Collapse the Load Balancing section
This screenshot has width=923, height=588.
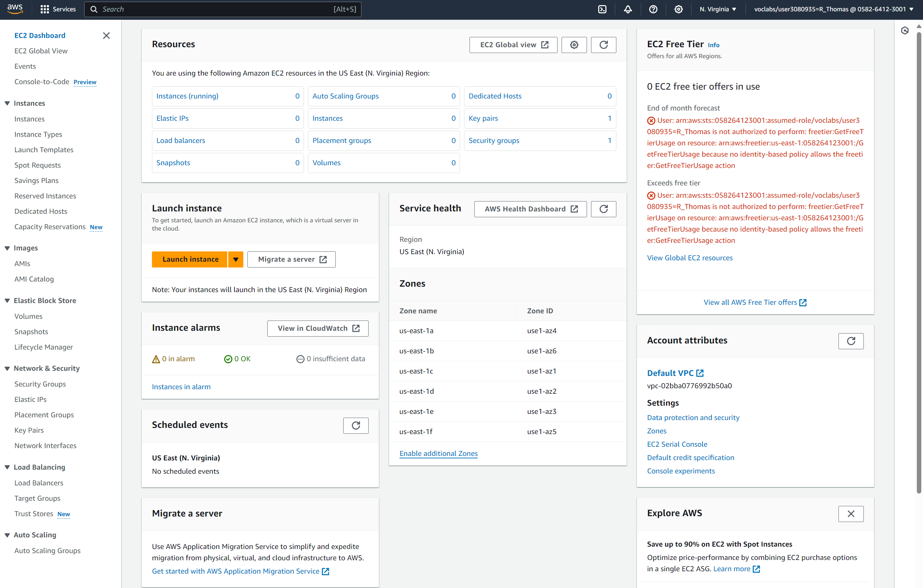pyautogui.click(x=7, y=467)
